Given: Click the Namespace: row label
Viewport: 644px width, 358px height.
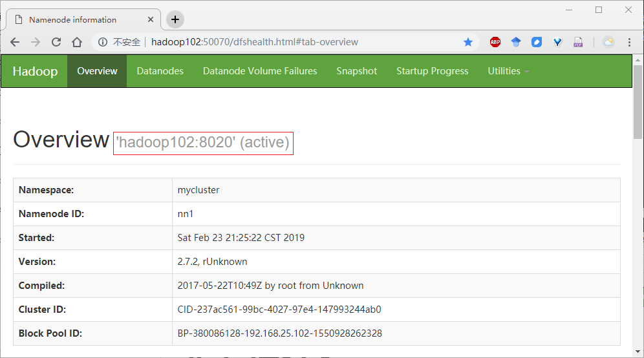Looking at the screenshot, I should click(46, 190).
